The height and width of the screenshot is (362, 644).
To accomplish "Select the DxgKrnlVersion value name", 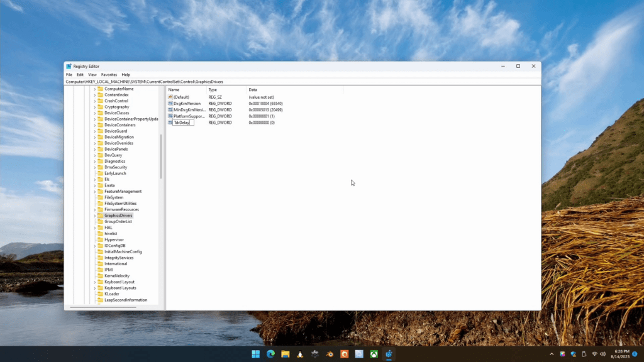I will [187, 104].
